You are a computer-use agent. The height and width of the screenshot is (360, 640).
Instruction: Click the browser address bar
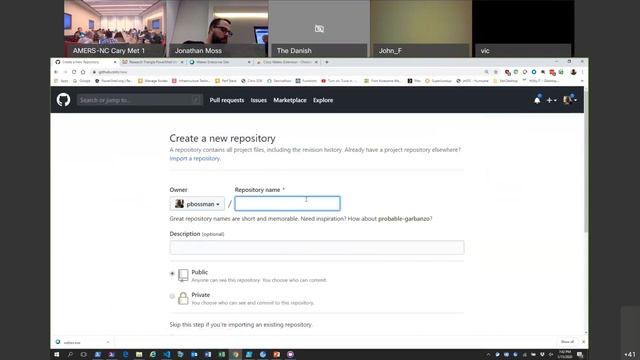[286, 72]
